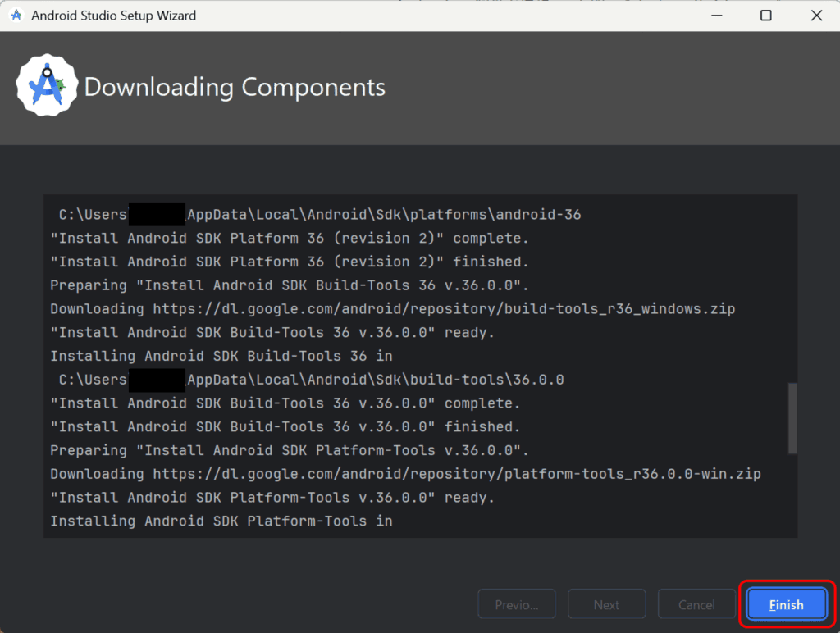
Task: Click "Platform-Tools v.36.0.0" ready line
Action: [272, 498]
